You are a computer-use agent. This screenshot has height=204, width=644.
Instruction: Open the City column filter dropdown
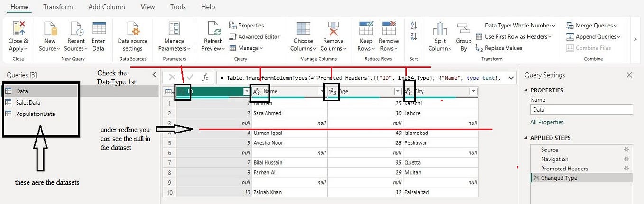[x=473, y=91]
